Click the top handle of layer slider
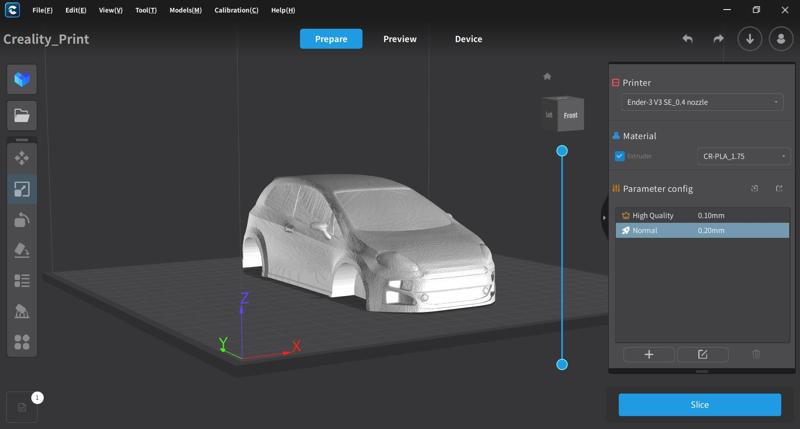Image resolution: width=800 pixels, height=429 pixels. (x=562, y=151)
